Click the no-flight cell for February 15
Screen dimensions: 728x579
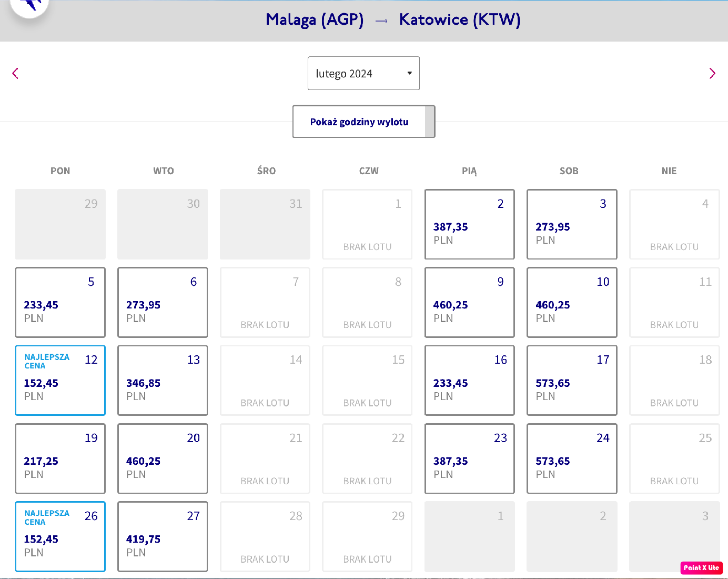(x=367, y=380)
